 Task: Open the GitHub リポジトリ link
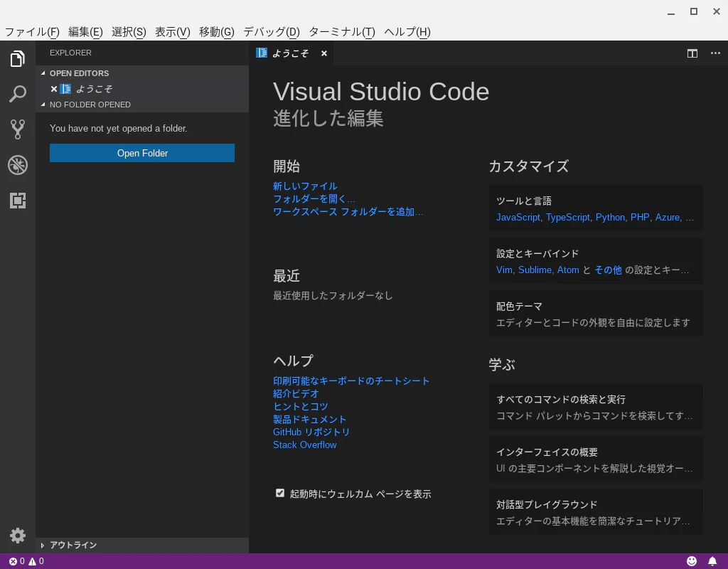coord(311,432)
